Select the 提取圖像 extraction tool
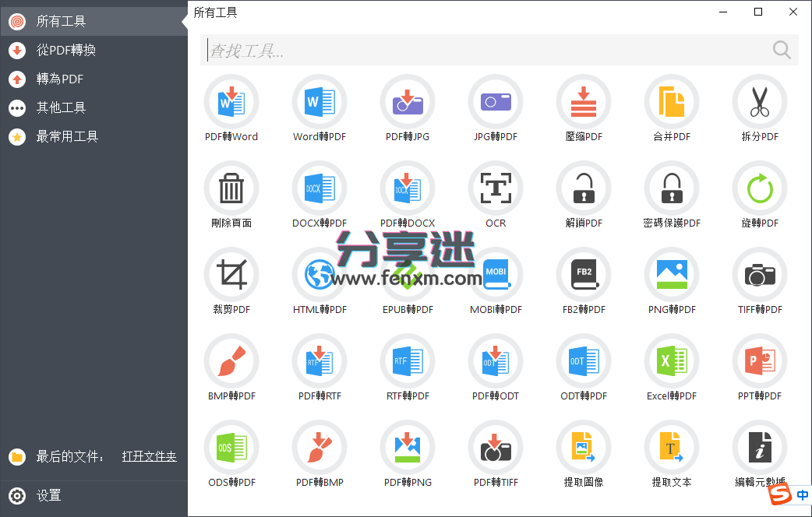 584,455
